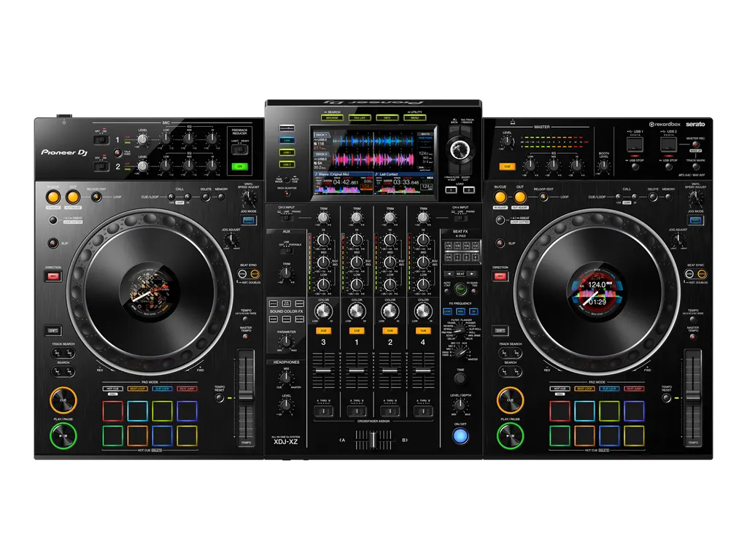
Task: Load the track to deck 2
Action: pyautogui.click(x=469, y=190)
